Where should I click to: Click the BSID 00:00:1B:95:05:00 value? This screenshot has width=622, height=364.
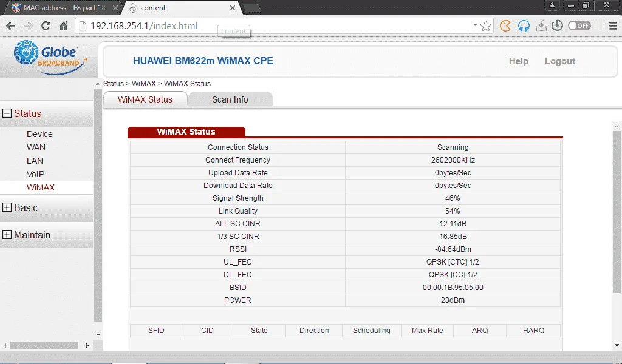click(453, 287)
